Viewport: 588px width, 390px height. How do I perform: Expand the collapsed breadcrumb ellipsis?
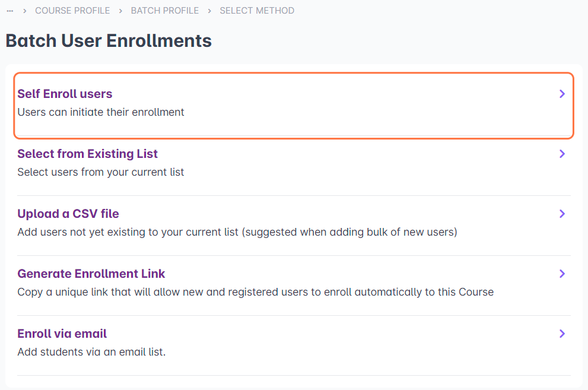(x=10, y=11)
